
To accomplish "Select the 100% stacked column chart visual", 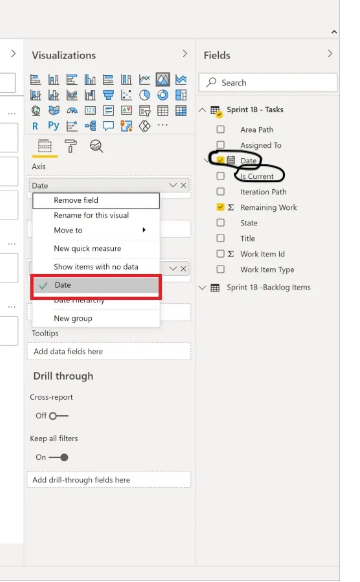I will click(126, 79).
